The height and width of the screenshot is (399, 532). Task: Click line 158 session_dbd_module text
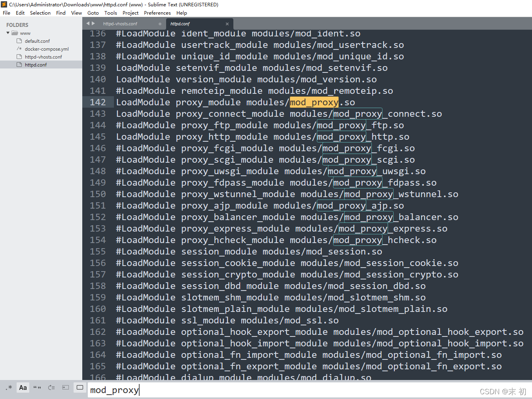pyautogui.click(x=230, y=286)
